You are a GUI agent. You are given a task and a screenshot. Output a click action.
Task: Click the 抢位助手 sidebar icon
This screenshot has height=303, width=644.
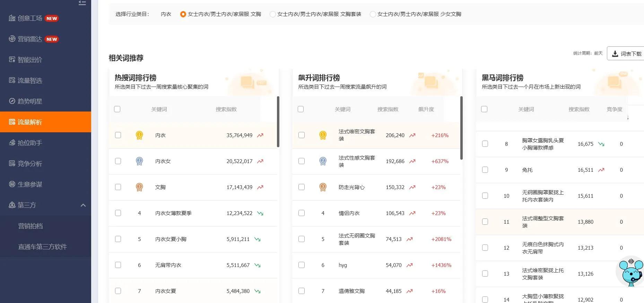[x=12, y=143]
